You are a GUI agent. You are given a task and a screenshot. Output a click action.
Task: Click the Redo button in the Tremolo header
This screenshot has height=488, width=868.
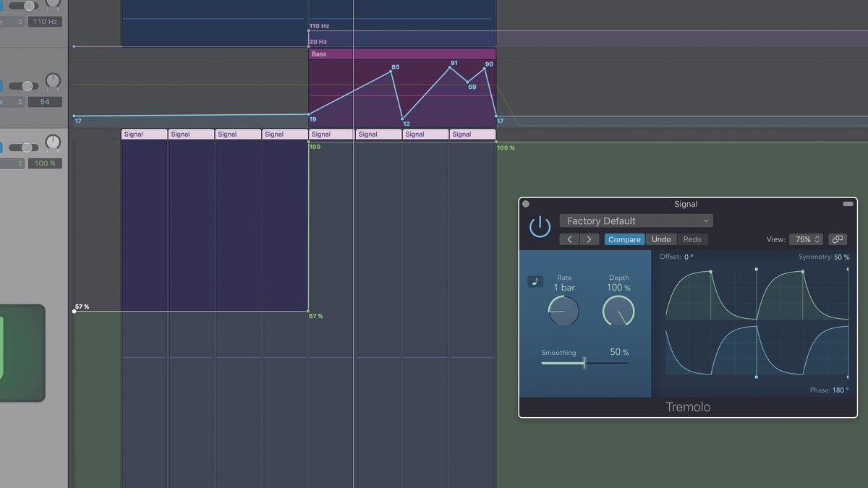692,239
